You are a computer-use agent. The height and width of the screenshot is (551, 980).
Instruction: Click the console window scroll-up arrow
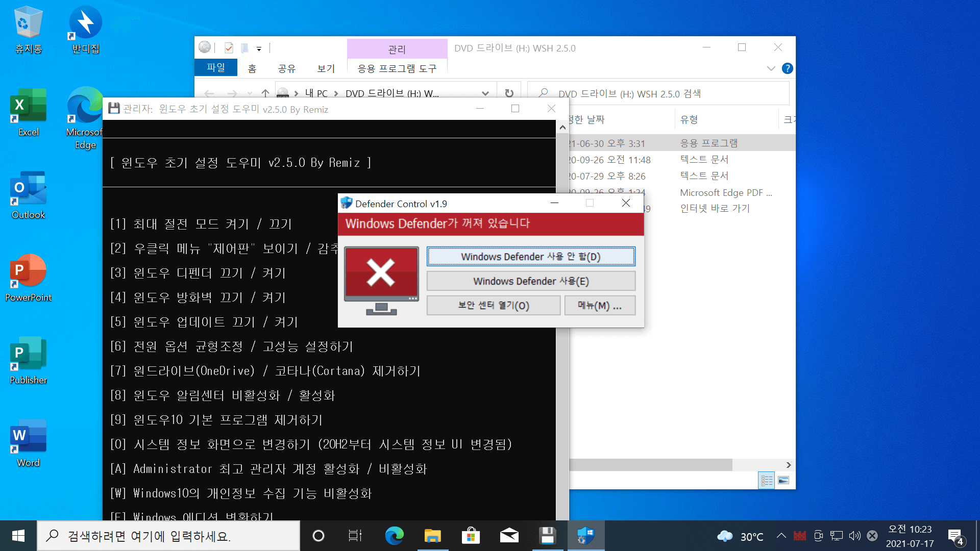pos(562,127)
